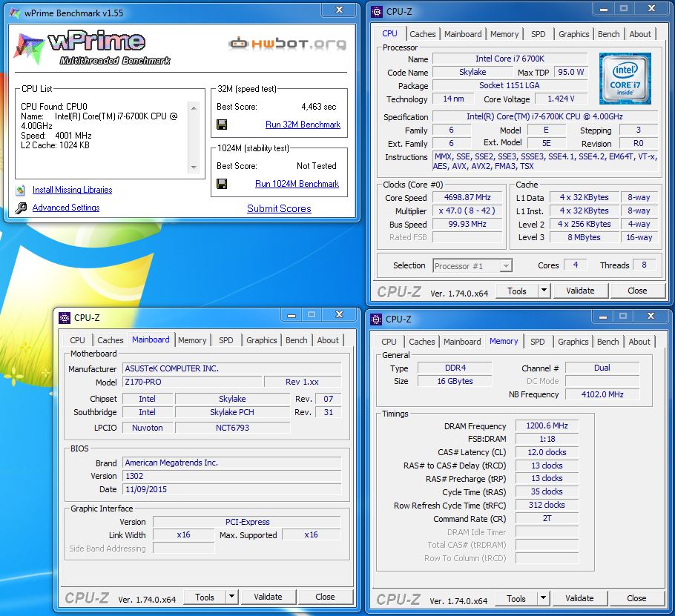Click the Install Missing Libraries icon
The width and height of the screenshot is (675, 616).
click(x=21, y=190)
